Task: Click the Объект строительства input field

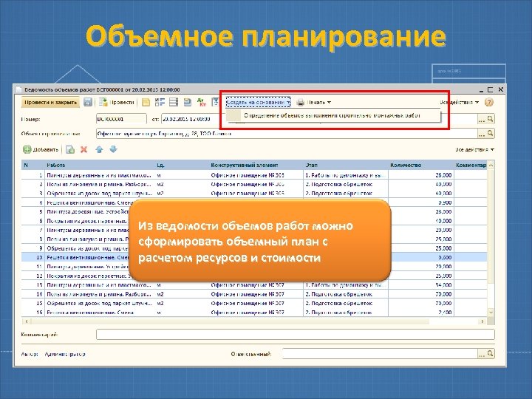Action: (x=287, y=133)
